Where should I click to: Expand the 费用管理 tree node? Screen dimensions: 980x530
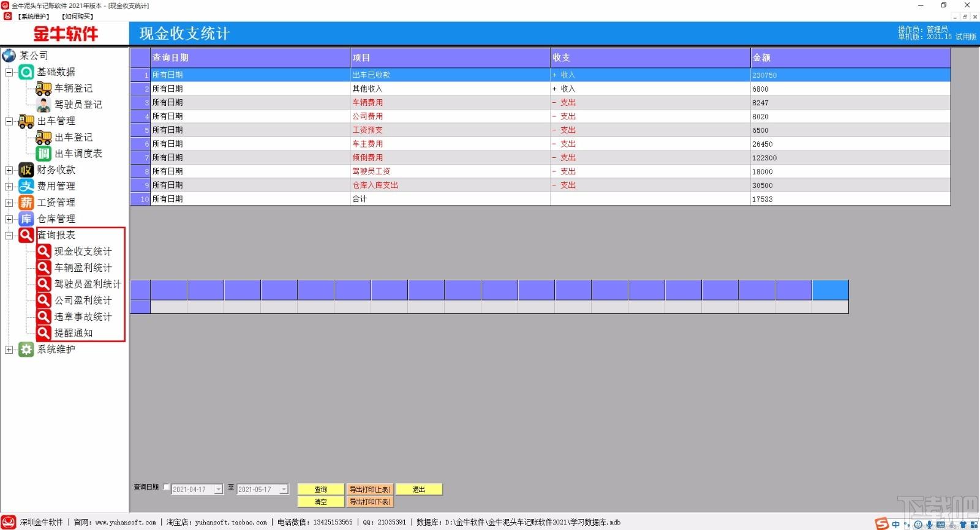pyautogui.click(x=9, y=187)
